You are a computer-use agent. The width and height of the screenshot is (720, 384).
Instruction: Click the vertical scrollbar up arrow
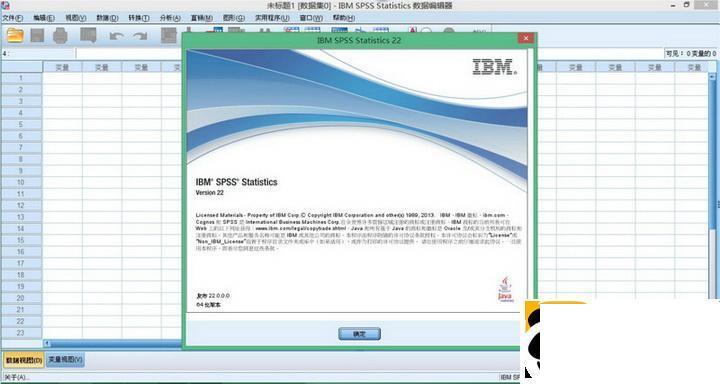click(712, 76)
